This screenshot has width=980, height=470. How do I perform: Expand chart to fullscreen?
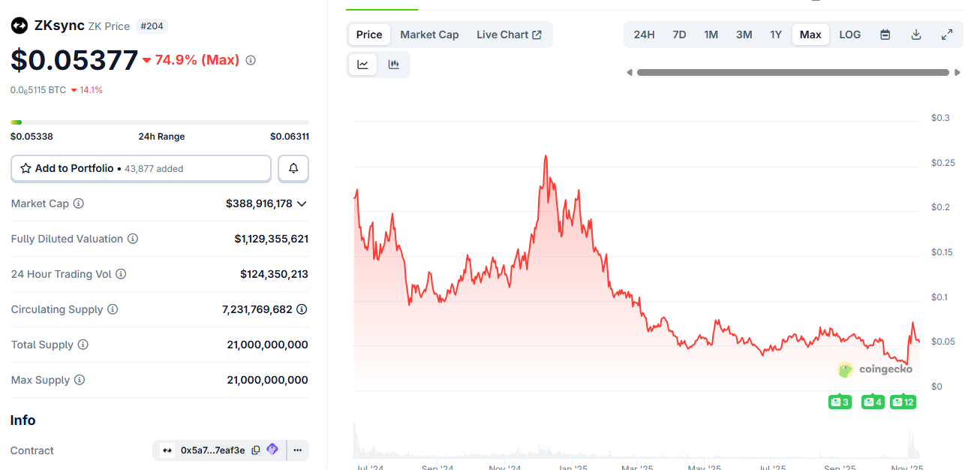pyautogui.click(x=947, y=35)
